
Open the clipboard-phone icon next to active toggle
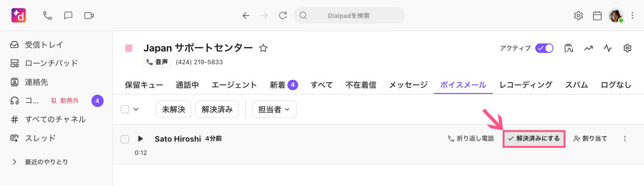pos(569,48)
